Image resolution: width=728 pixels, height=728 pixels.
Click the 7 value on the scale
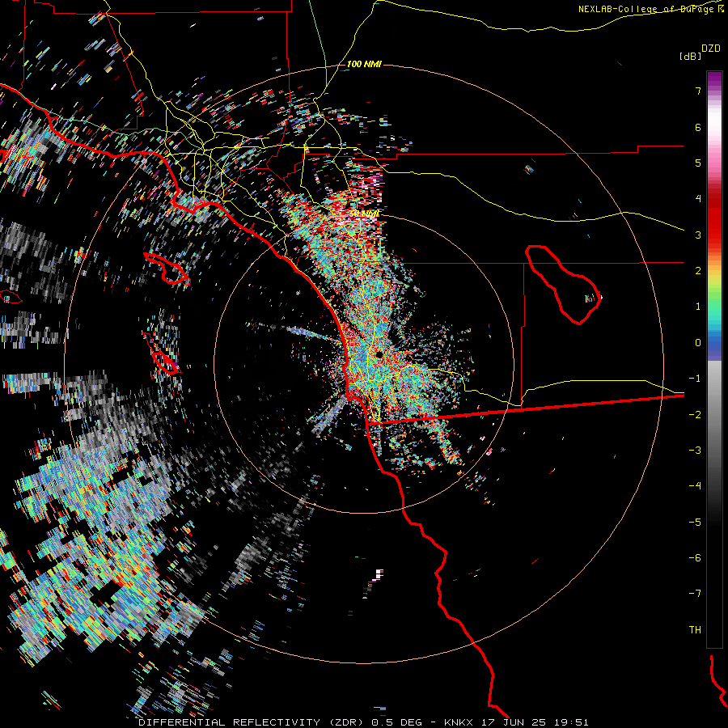[698, 91]
